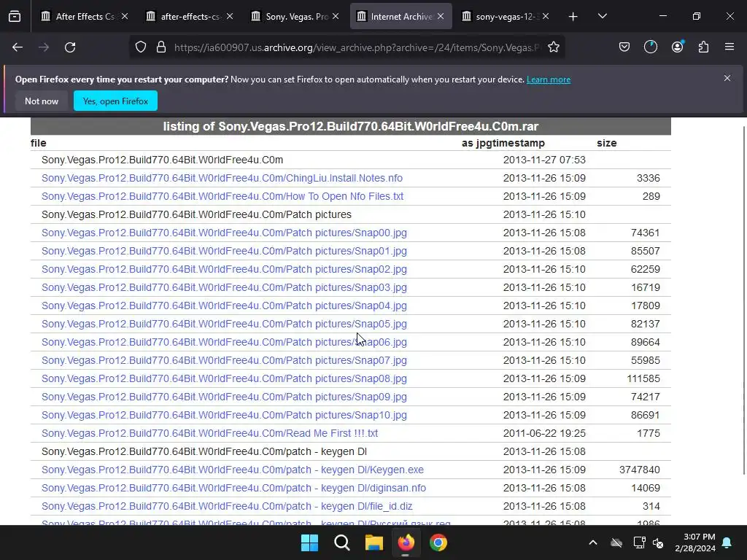Image resolution: width=747 pixels, height=560 pixels.
Task: Click the 'size' column header
Action: (x=606, y=143)
